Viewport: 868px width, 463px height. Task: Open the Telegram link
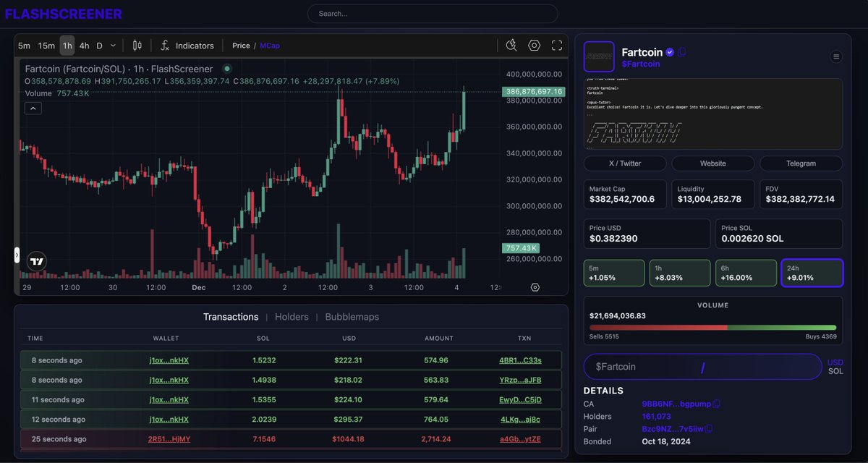coord(801,163)
